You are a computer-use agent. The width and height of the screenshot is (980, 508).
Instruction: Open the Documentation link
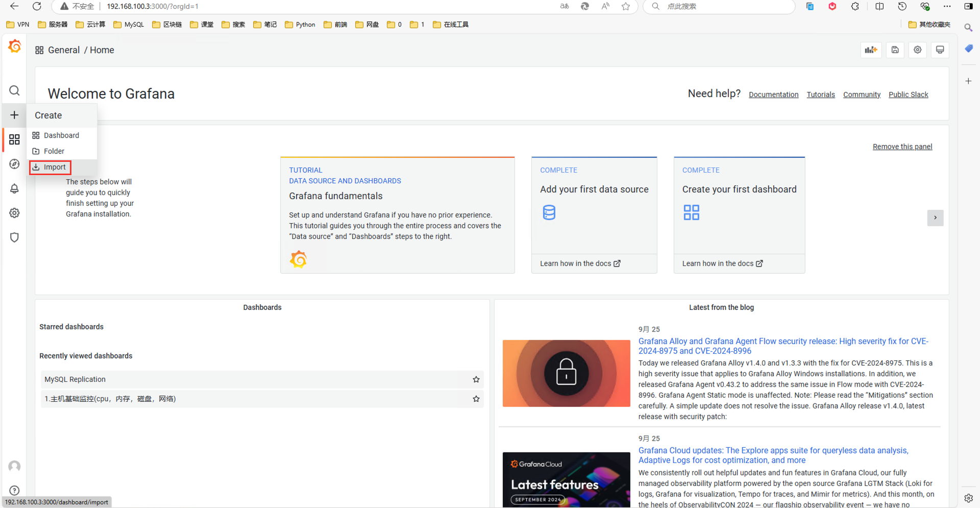(x=773, y=94)
